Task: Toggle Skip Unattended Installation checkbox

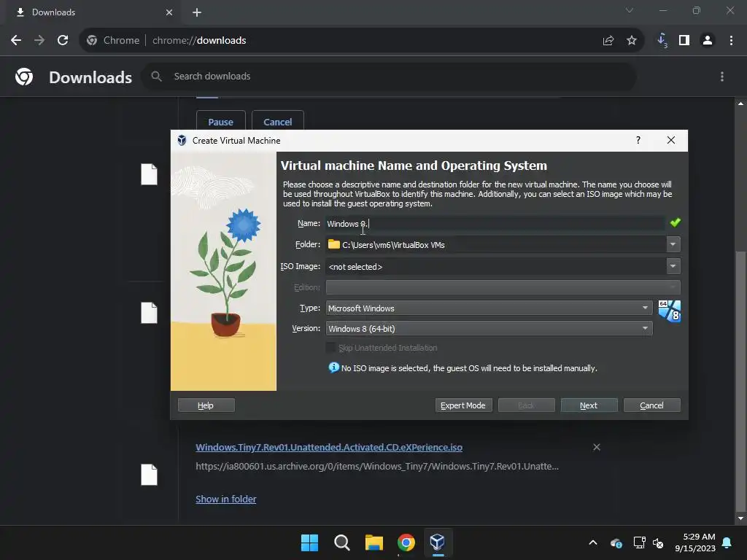Action: pos(330,348)
